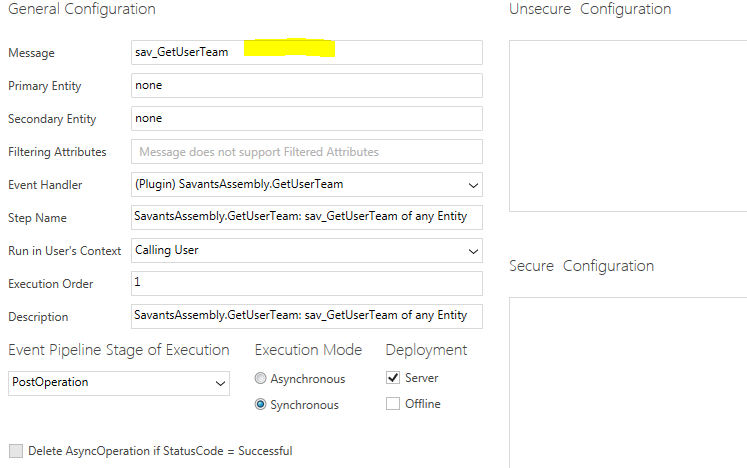Click the Execution Order field
747x468 pixels.
coord(306,283)
